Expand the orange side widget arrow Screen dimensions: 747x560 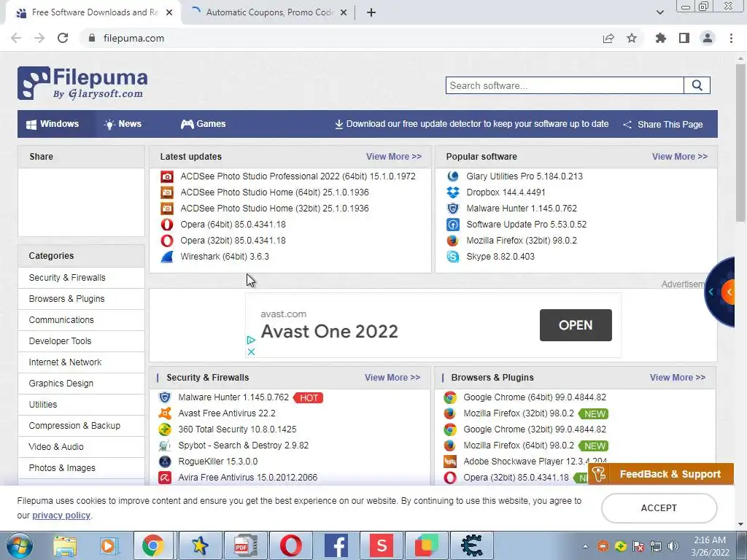pyautogui.click(x=729, y=292)
